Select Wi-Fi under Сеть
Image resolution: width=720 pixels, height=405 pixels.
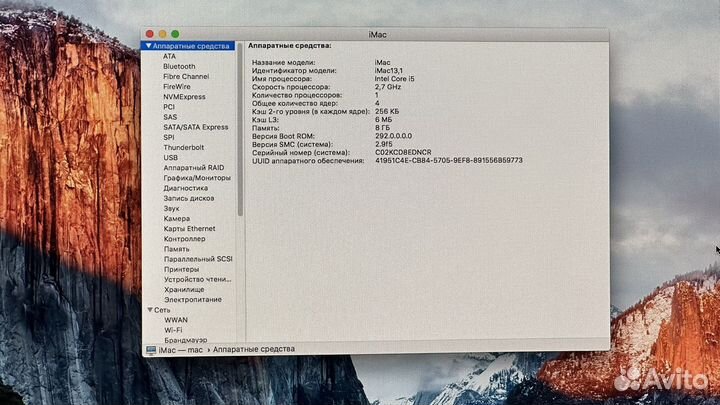pyautogui.click(x=173, y=330)
